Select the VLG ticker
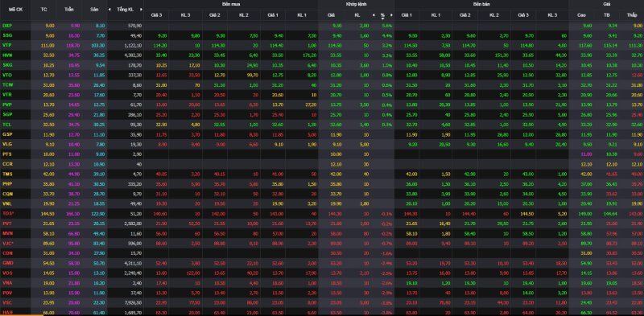Viewport: 644px width, 316px height. (x=7, y=145)
